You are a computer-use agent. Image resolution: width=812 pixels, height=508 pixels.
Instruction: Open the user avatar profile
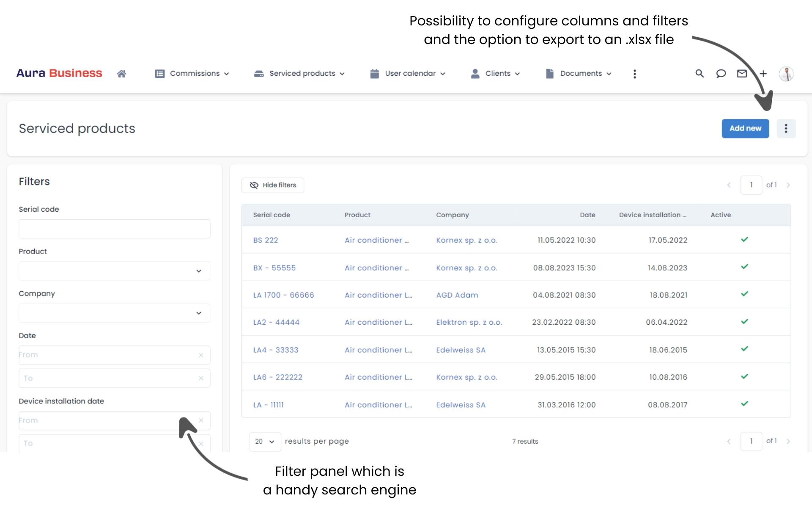point(786,74)
